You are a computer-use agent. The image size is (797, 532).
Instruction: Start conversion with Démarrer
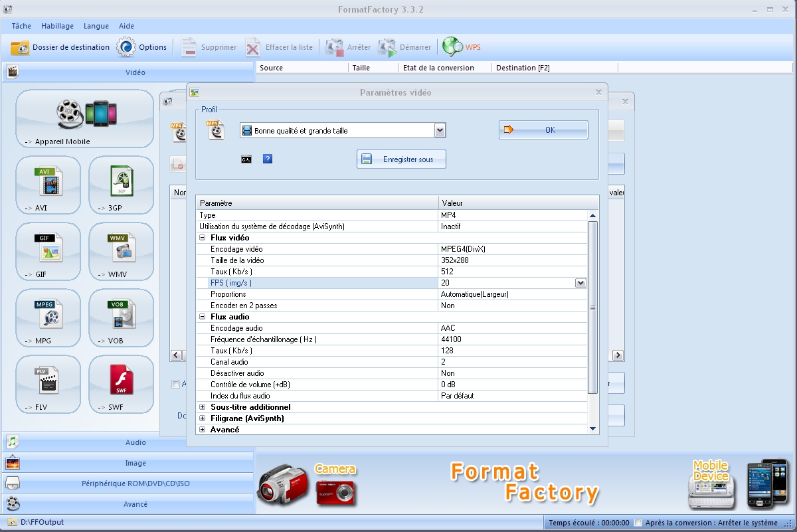(x=404, y=47)
